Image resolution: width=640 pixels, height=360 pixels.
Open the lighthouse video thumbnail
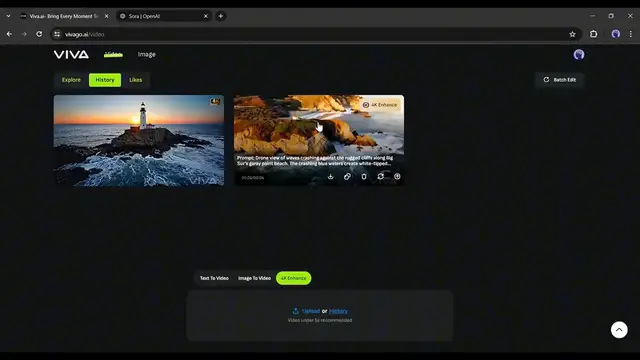click(x=139, y=140)
